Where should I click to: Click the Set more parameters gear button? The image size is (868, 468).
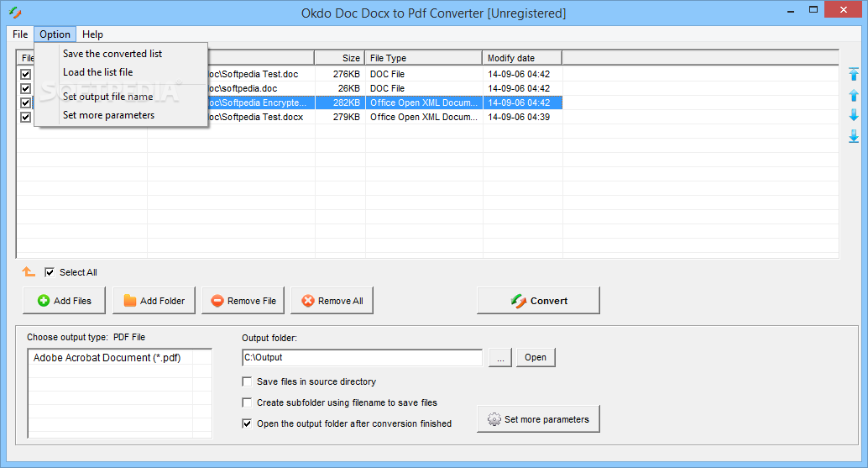pyautogui.click(x=539, y=419)
